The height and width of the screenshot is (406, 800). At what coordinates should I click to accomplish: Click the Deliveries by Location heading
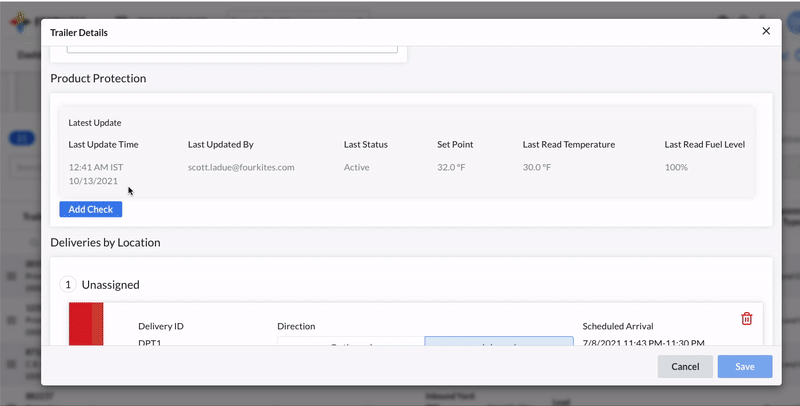coord(105,242)
